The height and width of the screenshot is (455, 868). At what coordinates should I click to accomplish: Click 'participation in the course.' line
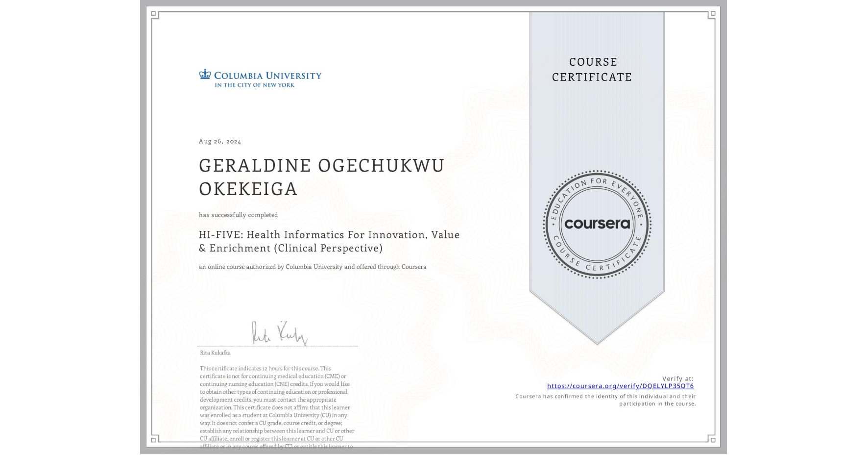[x=657, y=404]
